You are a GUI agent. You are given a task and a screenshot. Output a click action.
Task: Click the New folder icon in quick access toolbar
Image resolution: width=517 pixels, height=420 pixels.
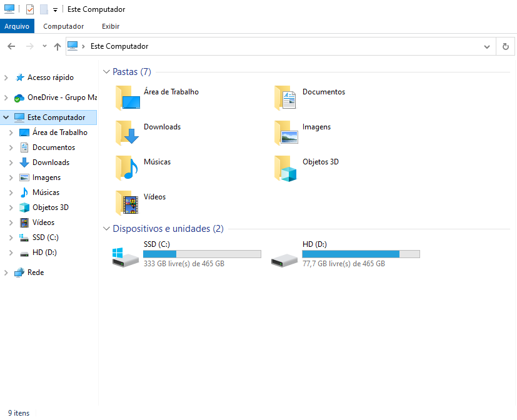click(x=44, y=9)
